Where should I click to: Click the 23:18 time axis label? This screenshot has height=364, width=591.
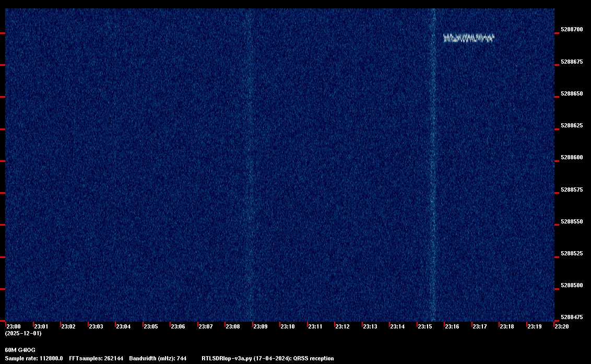506,326
